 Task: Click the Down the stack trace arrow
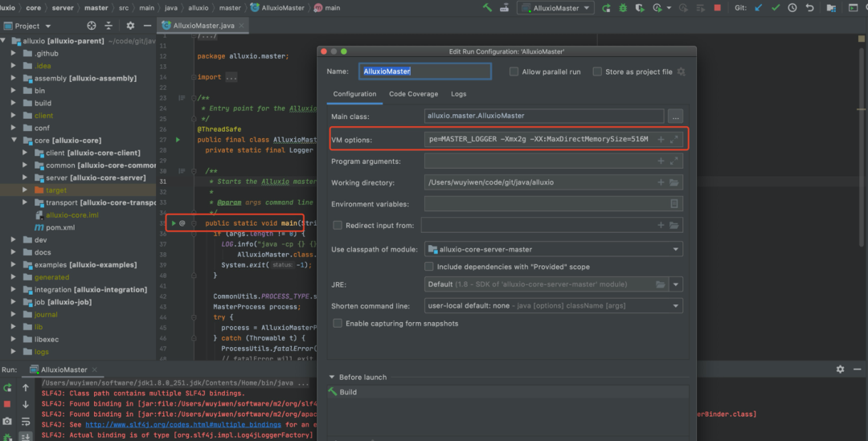(x=26, y=405)
